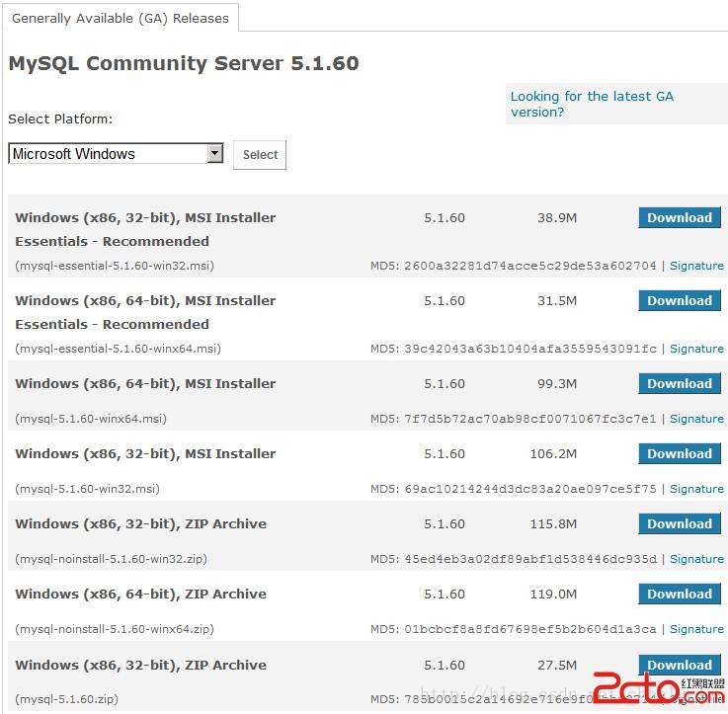
Task: Open Signature link for mysql-5.1.60-win32.msi
Action: pyautogui.click(x=696, y=489)
